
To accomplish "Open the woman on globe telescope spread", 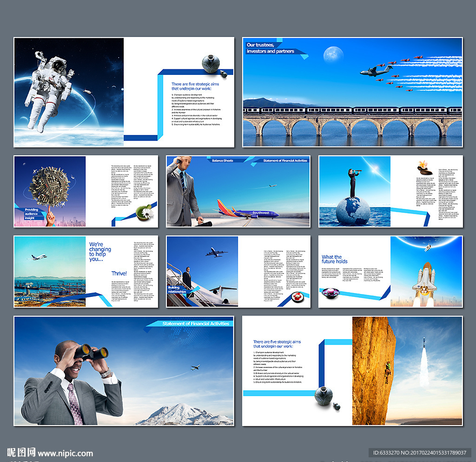I will point(390,191).
